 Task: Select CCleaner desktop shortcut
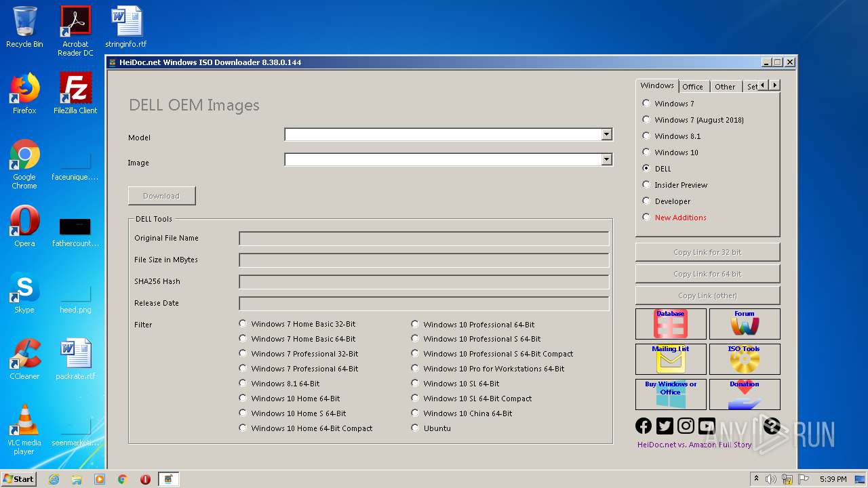pyautogui.click(x=24, y=359)
